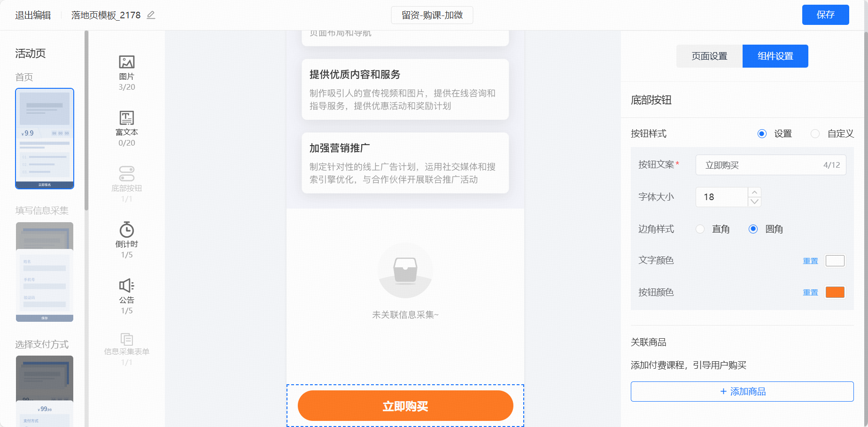The width and height of the screenshot is (868, 427).
Task: Switch to 页面设置 tab
Action: point(709,56)
